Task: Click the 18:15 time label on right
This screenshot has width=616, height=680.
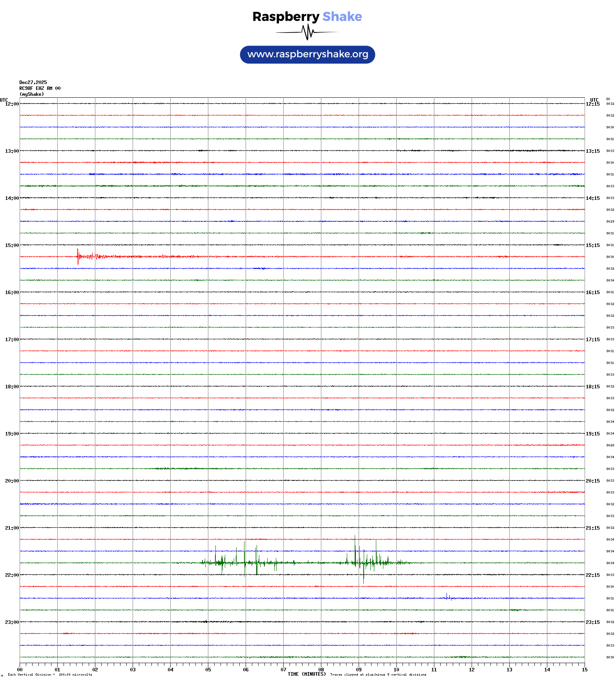Action: [592, 387]
